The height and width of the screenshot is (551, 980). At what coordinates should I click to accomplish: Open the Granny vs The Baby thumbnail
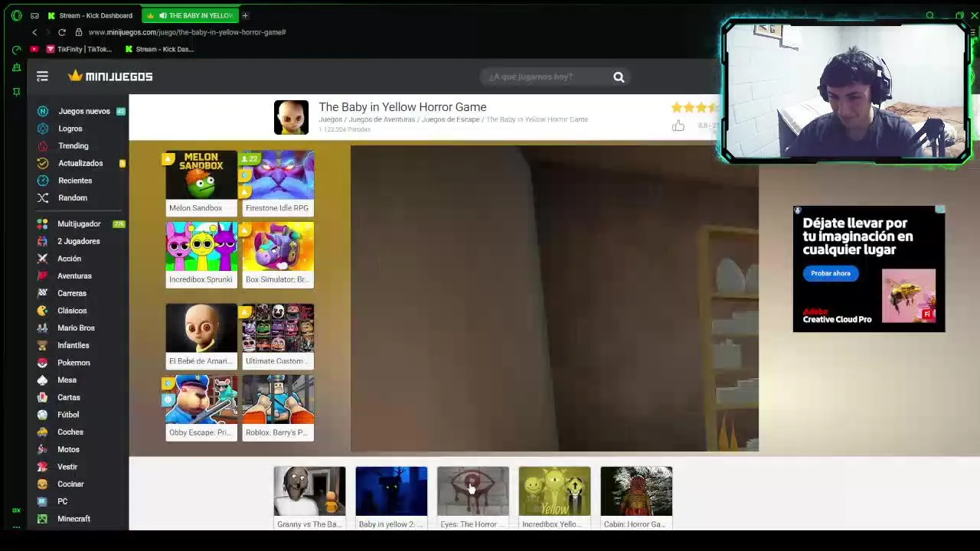pyautogui.click(x=309, y=497)
